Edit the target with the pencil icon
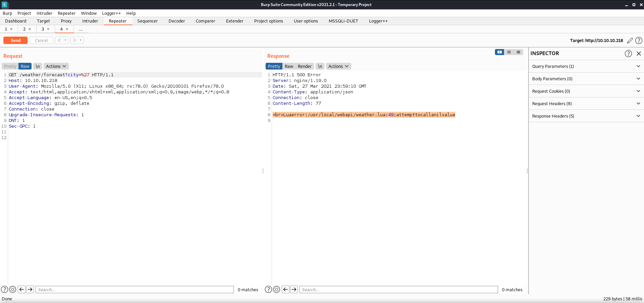 pyautogui.click(x=630, y=40)
